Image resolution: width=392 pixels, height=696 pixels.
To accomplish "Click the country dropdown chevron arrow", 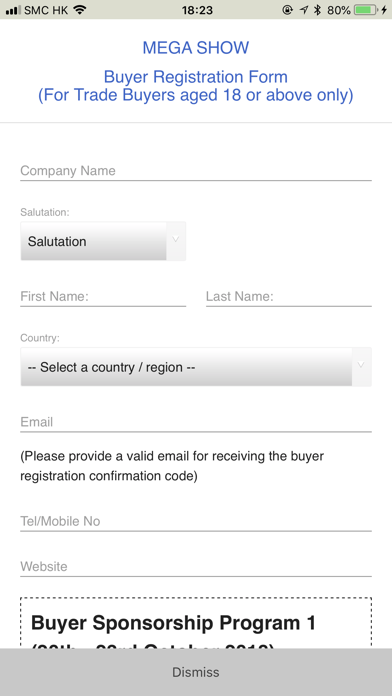I will pos(361,366).
